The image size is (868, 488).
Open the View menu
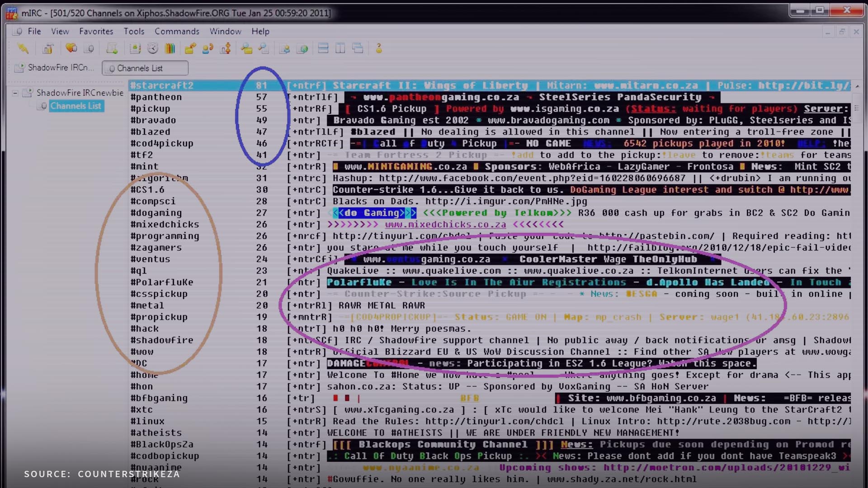(60, 31)
